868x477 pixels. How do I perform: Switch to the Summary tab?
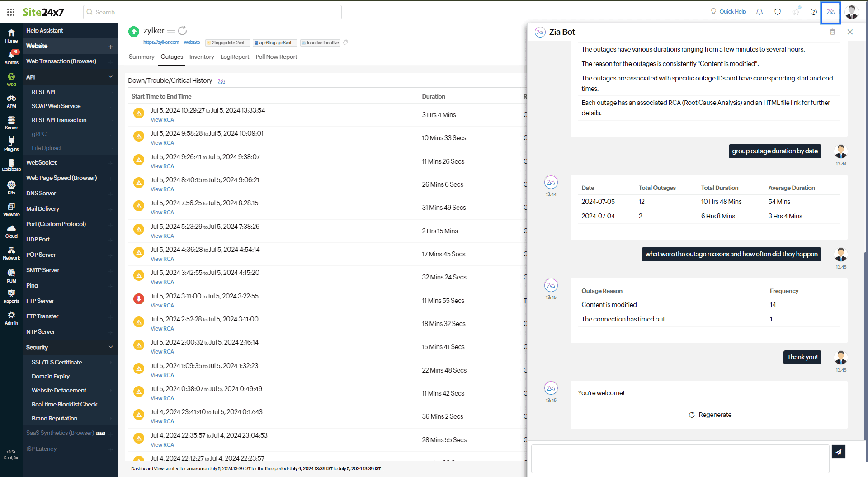click(142, 57)
